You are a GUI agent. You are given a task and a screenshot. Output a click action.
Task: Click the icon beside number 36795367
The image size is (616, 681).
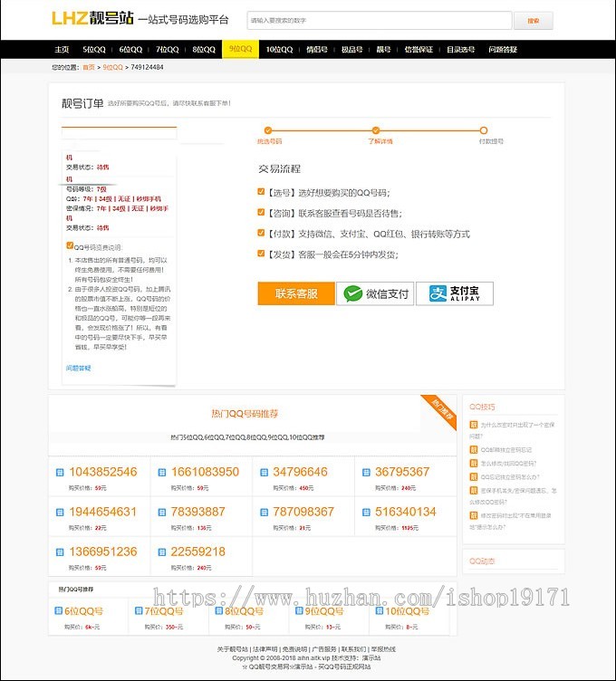click(366, 473)
